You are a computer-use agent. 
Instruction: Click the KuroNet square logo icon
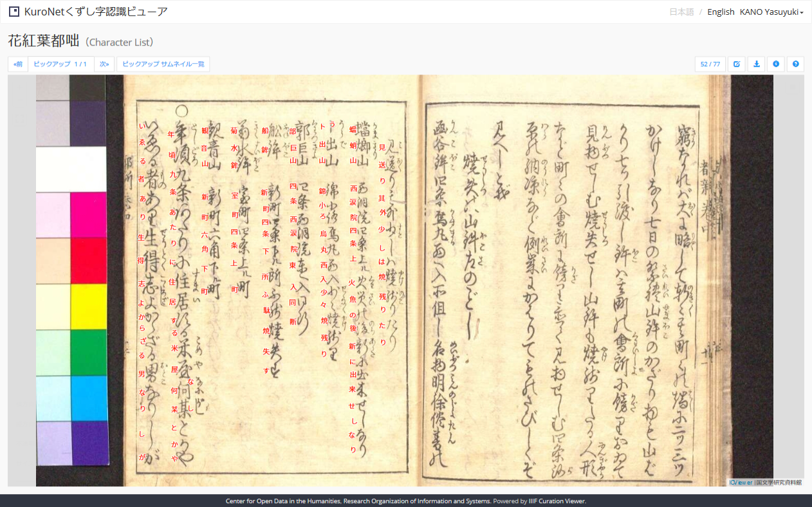pos(14,12)
